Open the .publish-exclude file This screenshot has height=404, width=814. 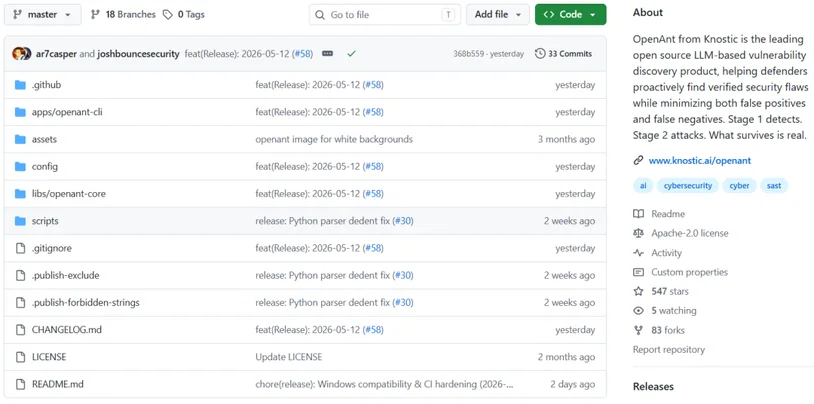(x=65, y=275)
